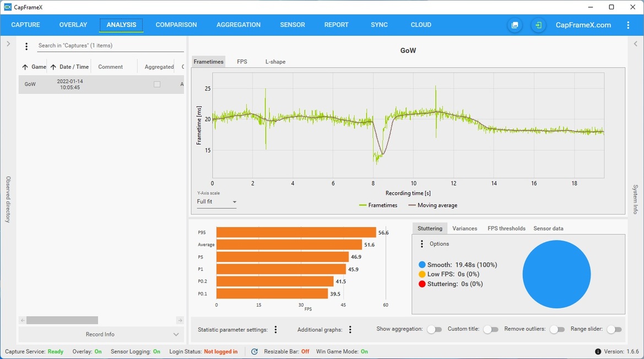This screenshot has height=359, width=644.
Task: Collapse System Info panel arrow
Action: click(635, 43)
